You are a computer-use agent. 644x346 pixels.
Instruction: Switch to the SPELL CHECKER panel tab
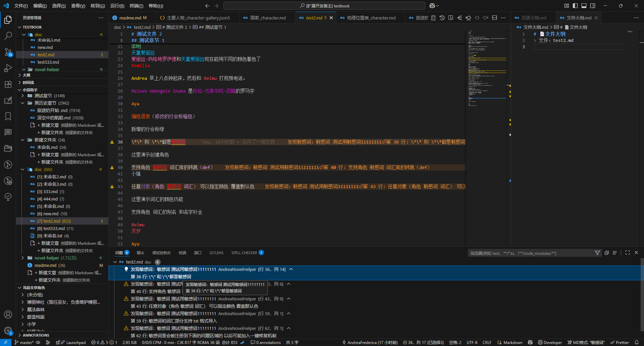244,253
